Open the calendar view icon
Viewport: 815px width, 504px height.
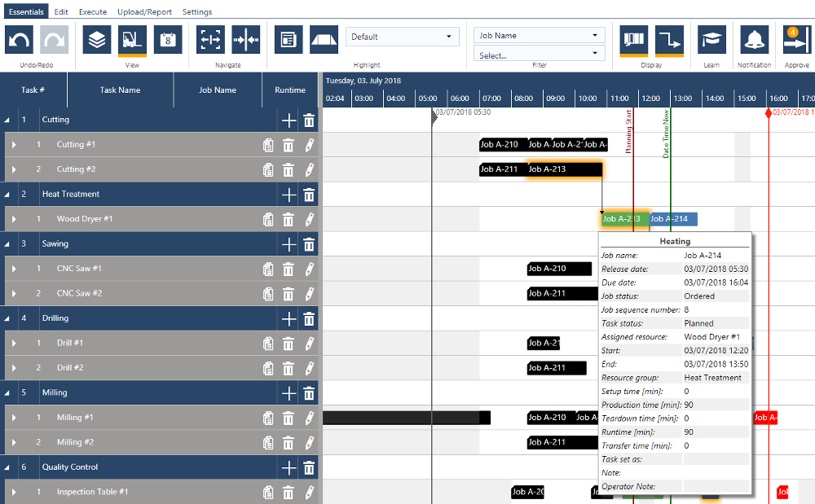pyautogui.click(x=168, y=39)
